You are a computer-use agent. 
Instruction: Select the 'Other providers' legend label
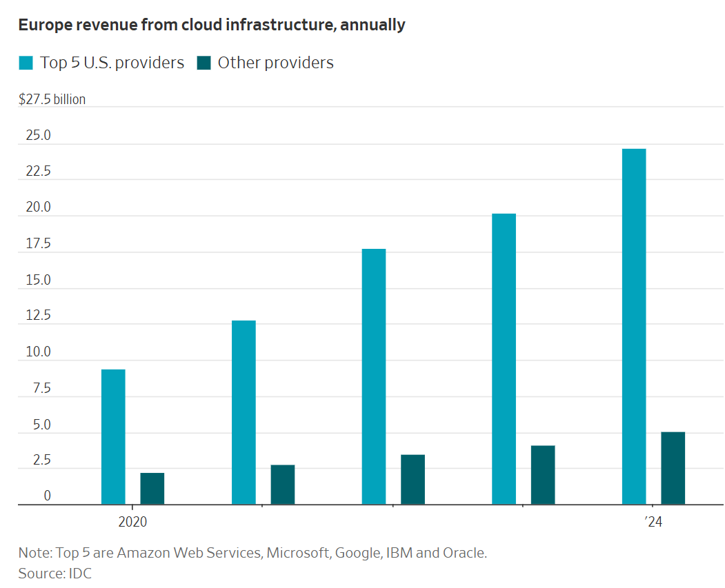275,63
